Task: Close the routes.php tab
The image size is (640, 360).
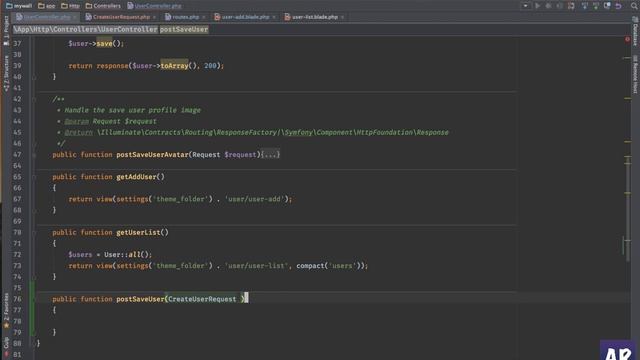Action: pos(203,17)
